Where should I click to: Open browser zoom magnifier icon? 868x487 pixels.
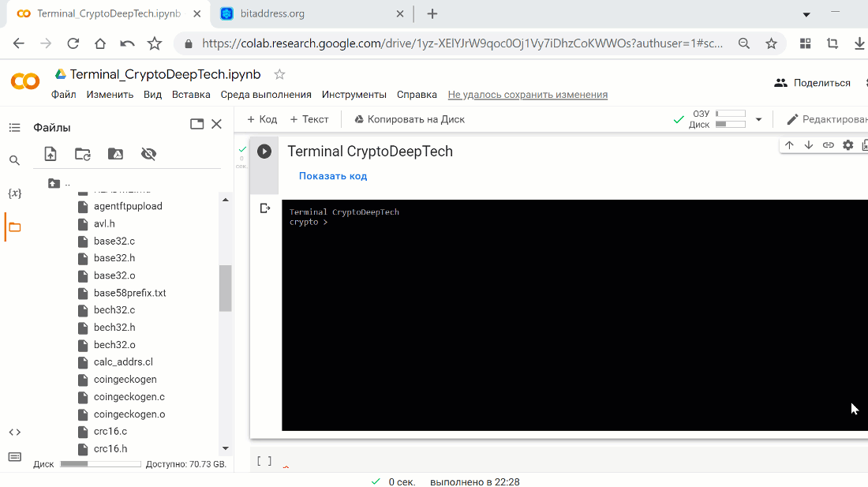[744, 43]
